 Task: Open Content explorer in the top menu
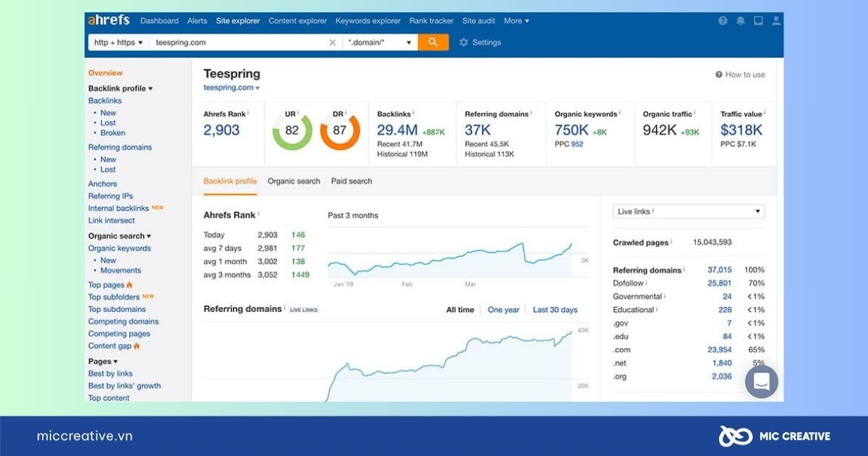pyautogui.click(x=297, y=21)
